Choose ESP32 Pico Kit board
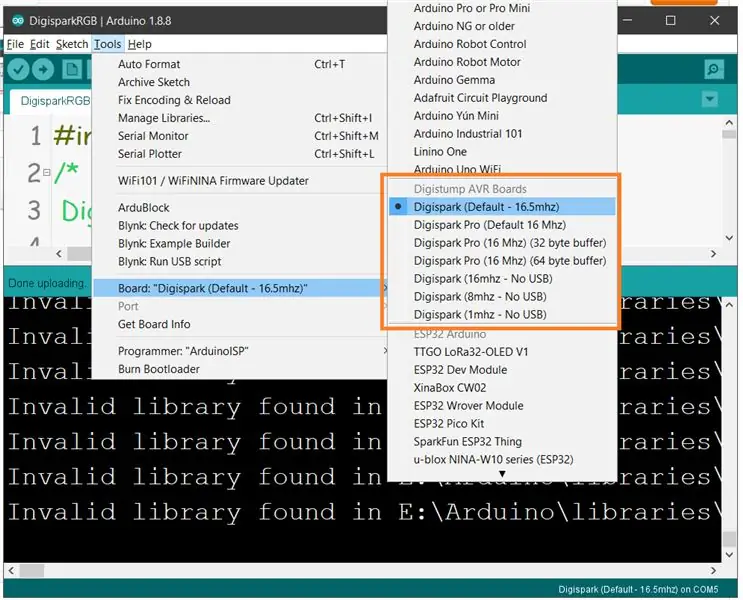This screenshot has width=743, height=600. pyautogui.click(x=502, y=424)
